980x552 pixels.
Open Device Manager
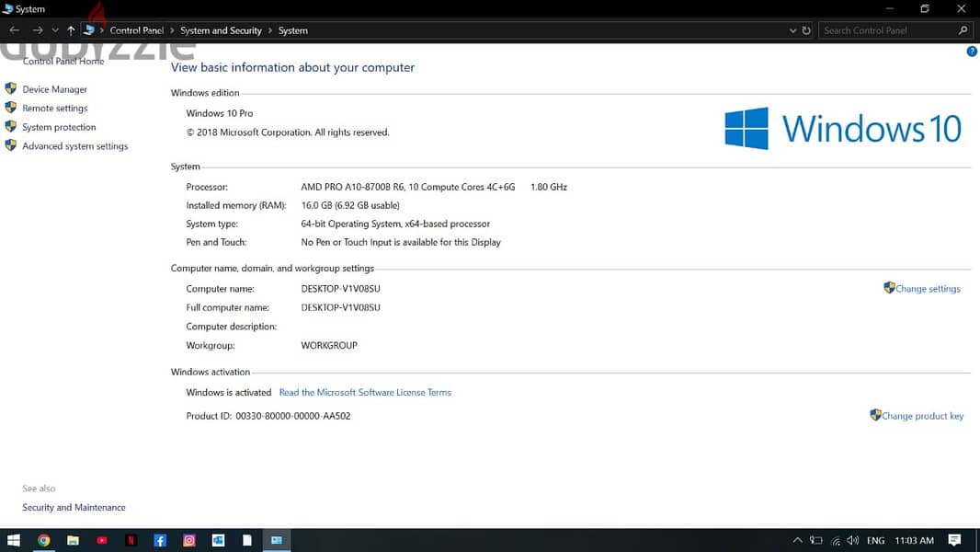[x=55, y=89]
